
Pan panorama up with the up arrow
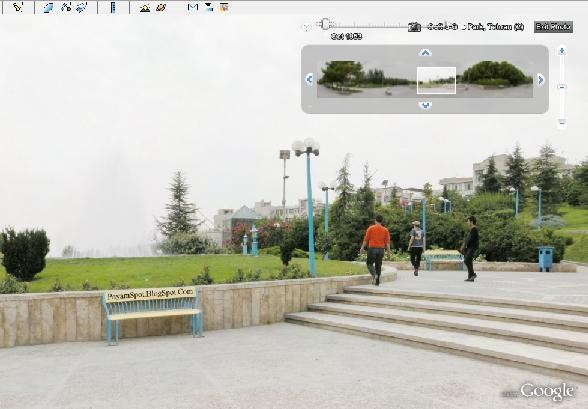click(x=425, y=53)
